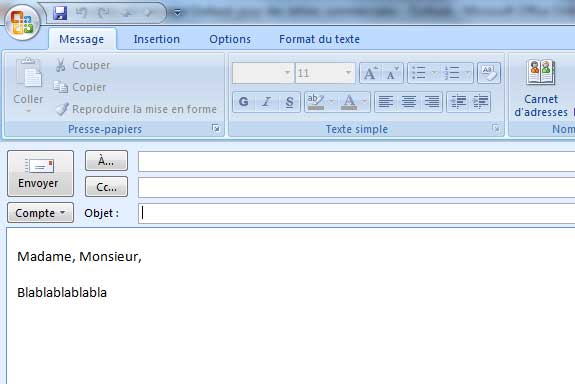Click the Cc... button

[106, 187]
